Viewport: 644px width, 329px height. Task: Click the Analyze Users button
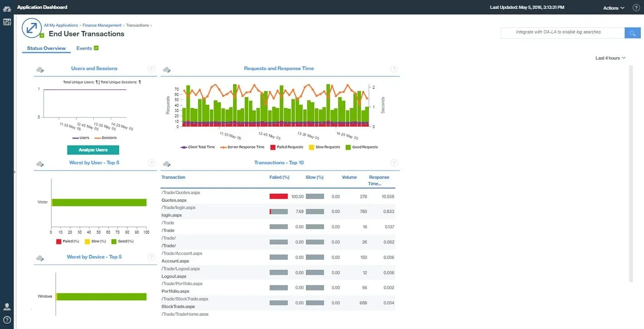click(x=93, y=150)
